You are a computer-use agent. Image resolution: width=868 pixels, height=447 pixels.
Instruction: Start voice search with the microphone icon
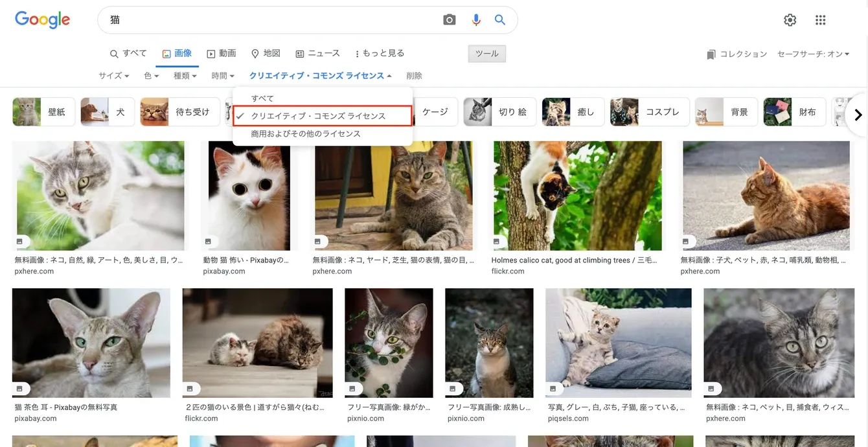pyautogui.click(x=476, y=20)
